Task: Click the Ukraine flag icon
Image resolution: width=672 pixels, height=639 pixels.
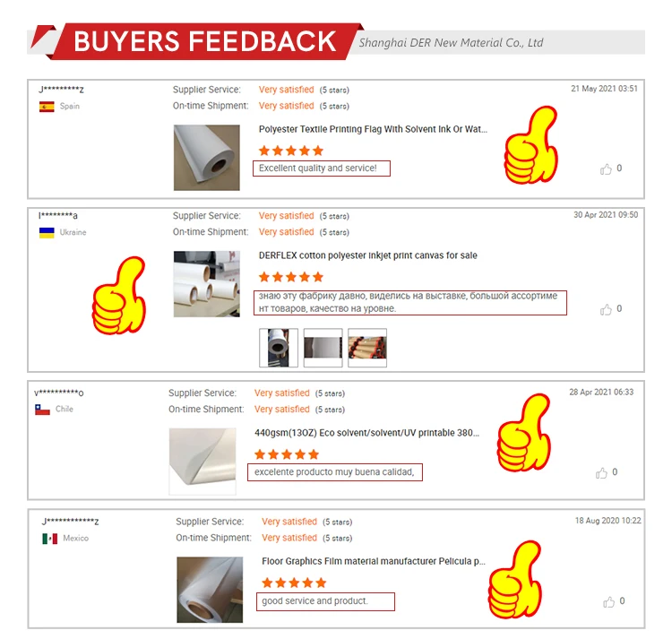Action: [47, 233]
